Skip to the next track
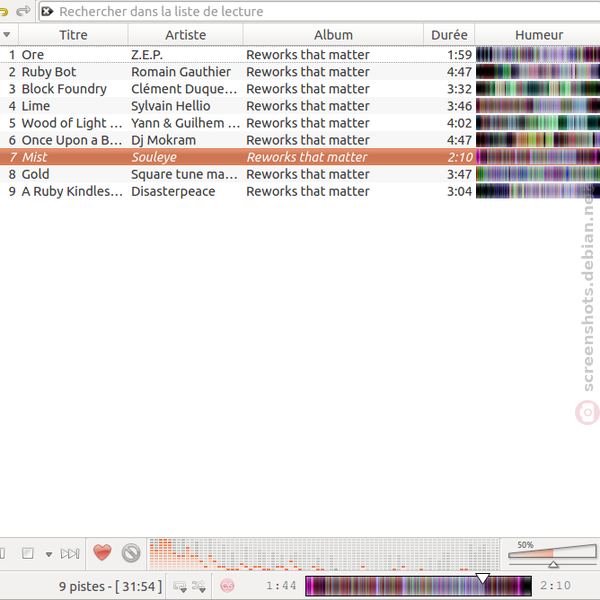Image resolution: width=600 pixels, height=600 pixels. coord(70,553)
